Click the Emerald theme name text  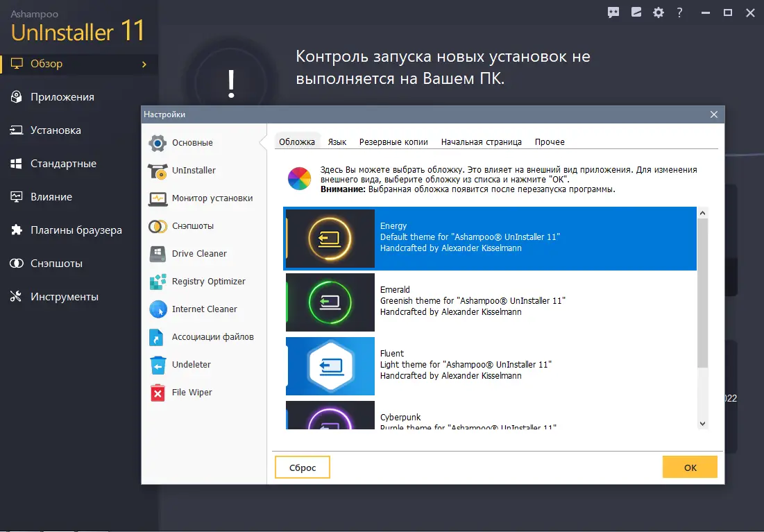tap(395, 290)
